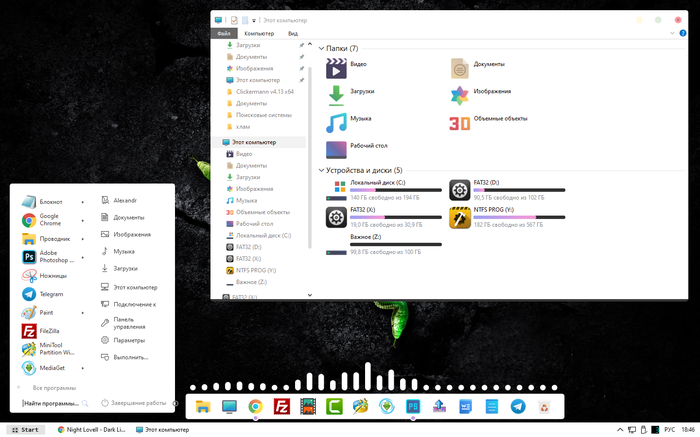Select хлам folder in the navigation pane
The height and width of the screenshot is (437, 700).
pos(244,126)
